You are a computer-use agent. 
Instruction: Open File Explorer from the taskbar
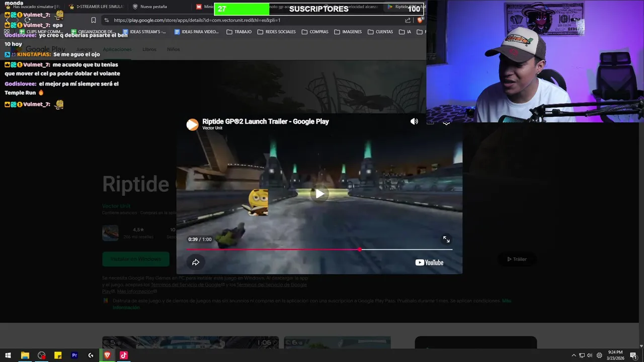(25, 355)
